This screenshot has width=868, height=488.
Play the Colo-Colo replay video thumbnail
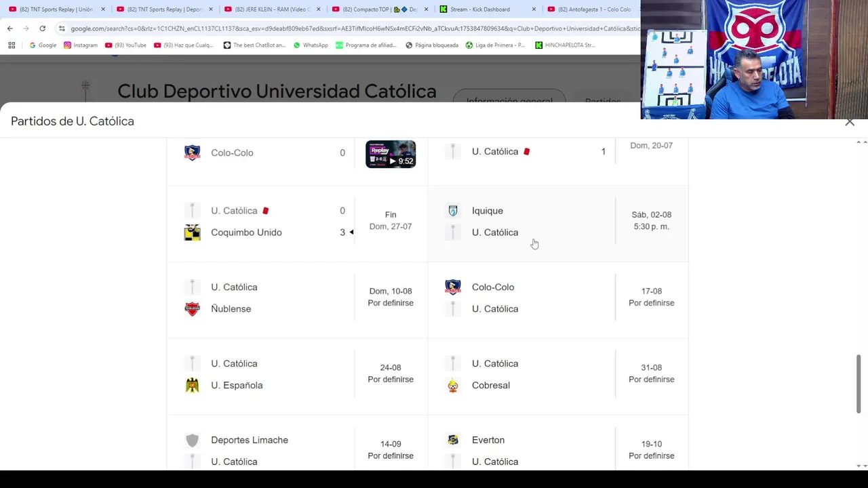coord(391,154)
